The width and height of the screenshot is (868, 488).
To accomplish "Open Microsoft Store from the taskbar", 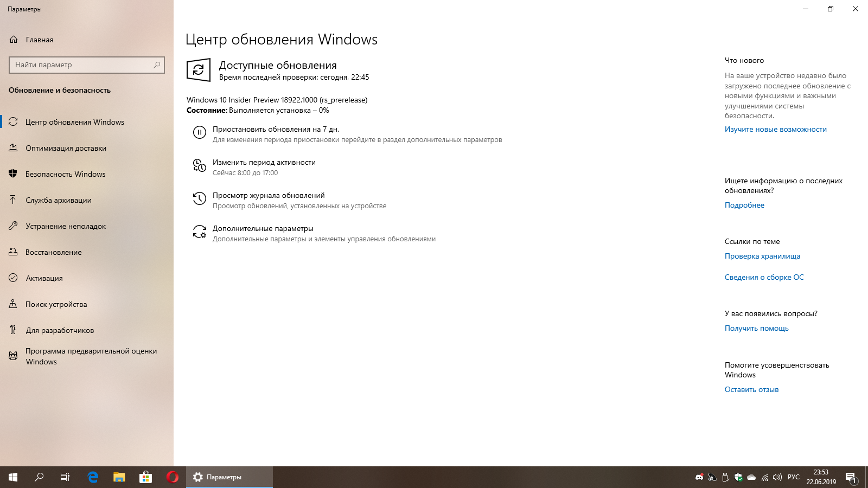I will [145, 477].
